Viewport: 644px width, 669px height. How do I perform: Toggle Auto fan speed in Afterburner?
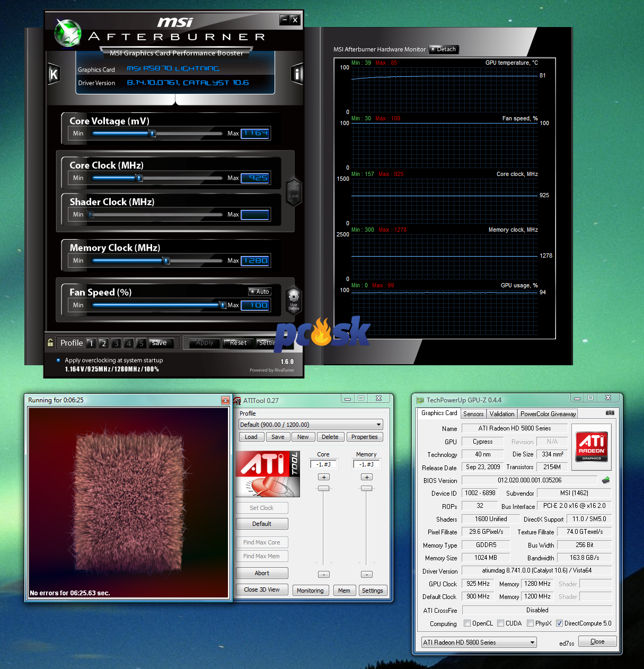[260, 292]
